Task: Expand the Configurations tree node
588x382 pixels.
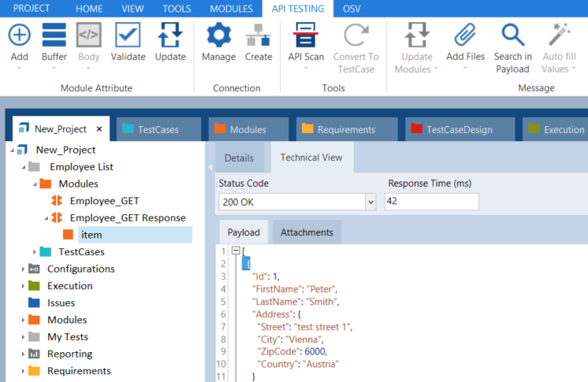Action: point(24,269)
